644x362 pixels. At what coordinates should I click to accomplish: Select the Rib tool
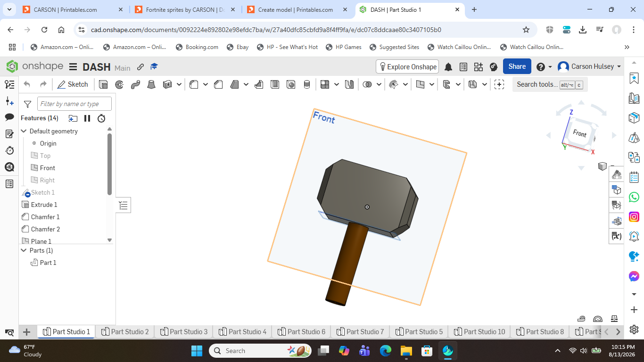tap(259, 84)
